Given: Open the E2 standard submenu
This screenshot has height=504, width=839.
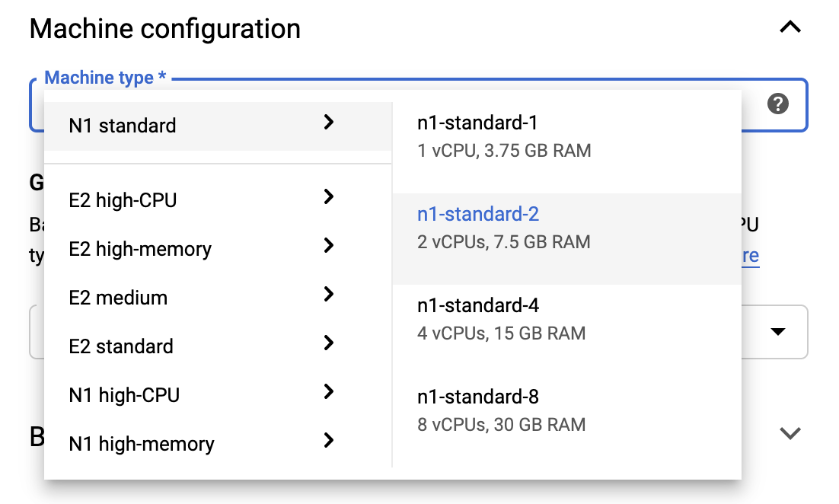Looking at the screenshot, I should coord(121,346).
